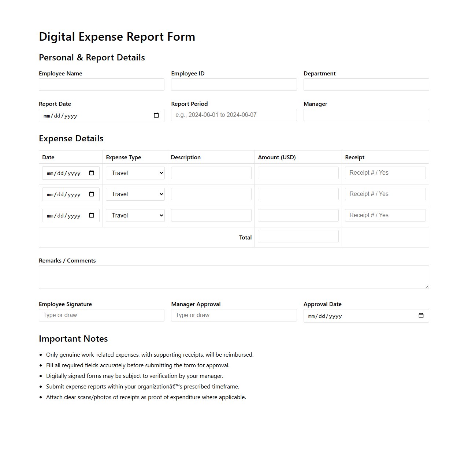Click calendar icon in third expense row date
This screenshot has width=468, height=476.
click(92, 215)
